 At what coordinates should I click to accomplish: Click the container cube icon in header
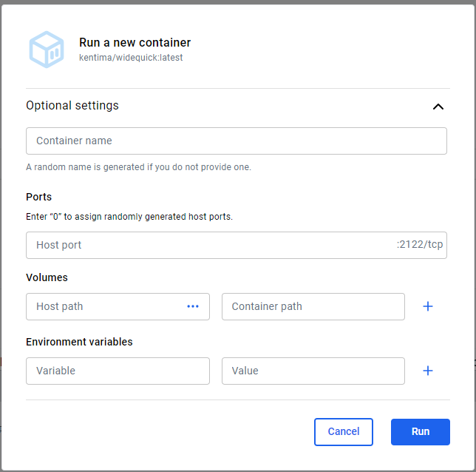(47, 50)
